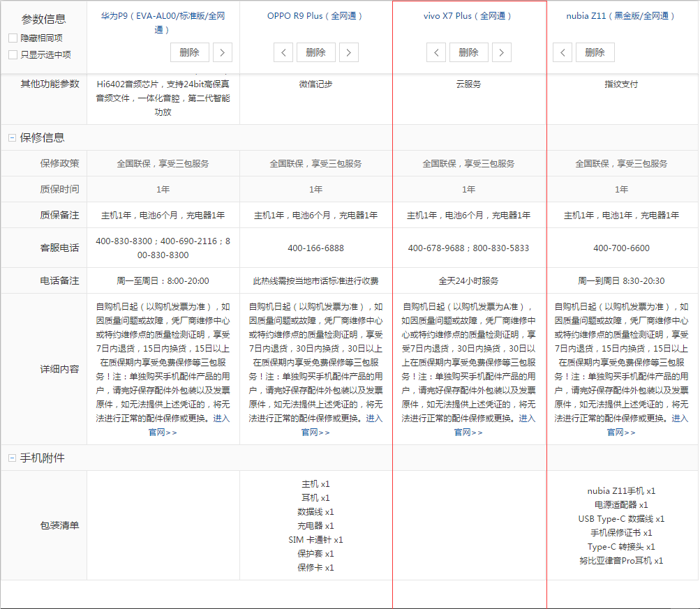Move the OPPO R9 Plus column left
Image resolution: width=700 pixels, height=609 pixels.
(x=283, y=52)
